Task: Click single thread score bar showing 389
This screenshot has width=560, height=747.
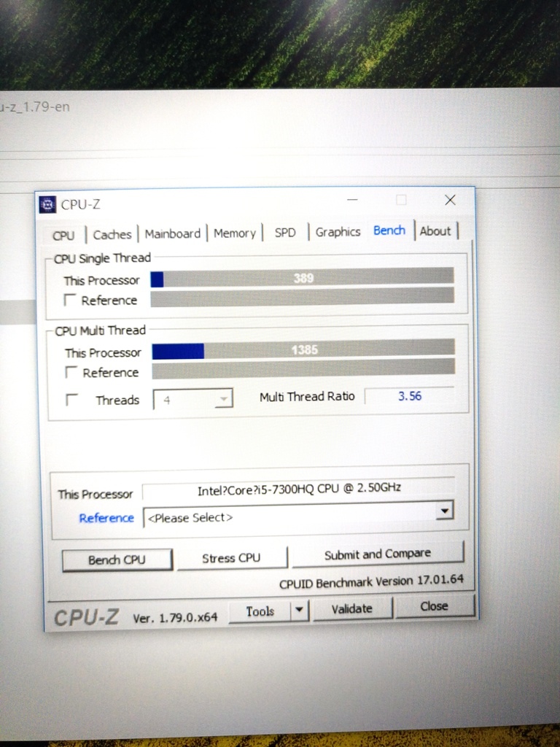Action: coord(302,278)
